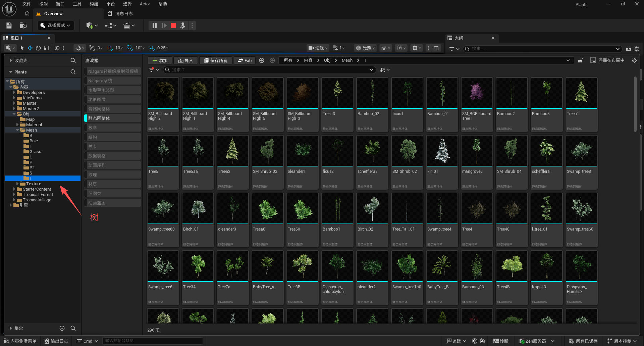Open the blueprint toolbar menu icon
The image size is (644, 346).
pyautogui.click(x=110, y=26)
